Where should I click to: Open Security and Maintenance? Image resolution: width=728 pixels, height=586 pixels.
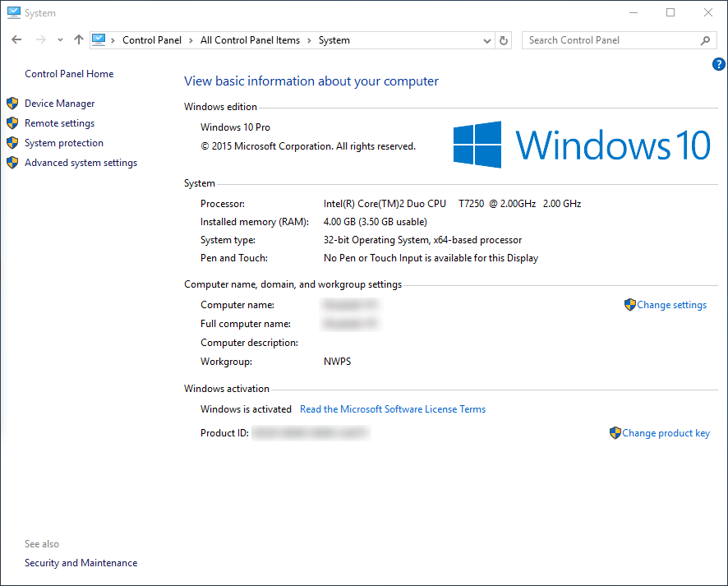pyautogui.click(x=81, y=562)
